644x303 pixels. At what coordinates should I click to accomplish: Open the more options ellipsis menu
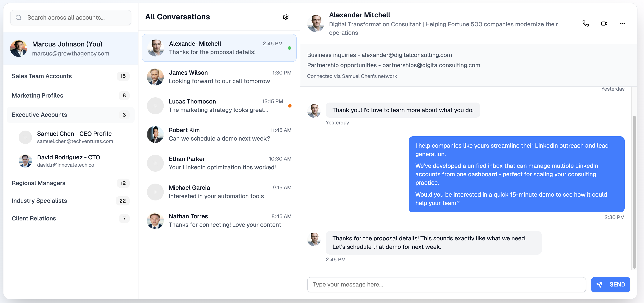623,23
